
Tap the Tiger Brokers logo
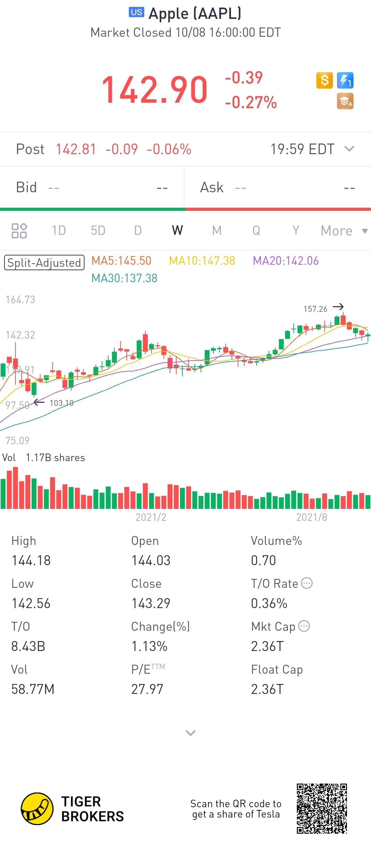tap(72, 809)
